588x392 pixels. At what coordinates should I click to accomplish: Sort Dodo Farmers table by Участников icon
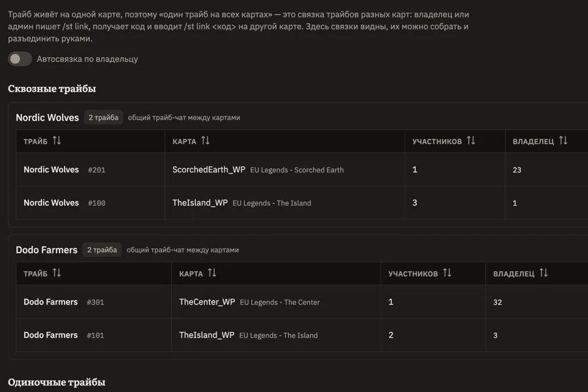[x=447, y=273]
